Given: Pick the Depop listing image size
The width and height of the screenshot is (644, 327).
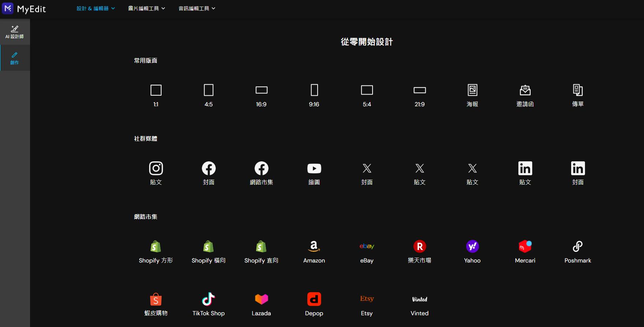Looking at the screenshot, I should (x=314, y=305).
